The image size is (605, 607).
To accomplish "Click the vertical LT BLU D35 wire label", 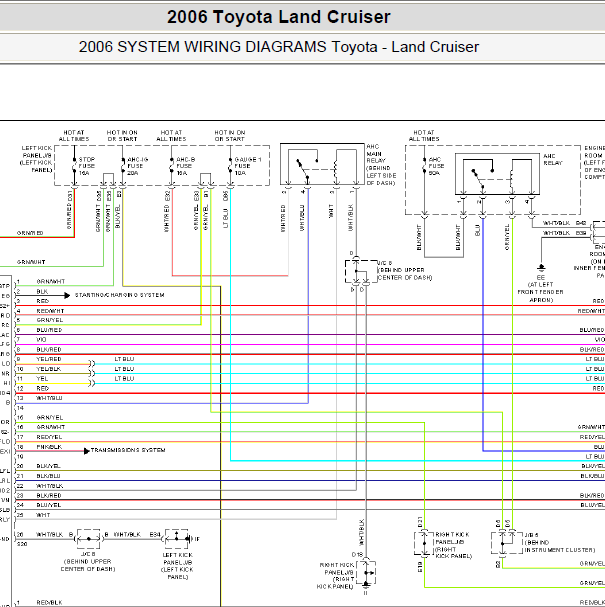I will (225, 209).
